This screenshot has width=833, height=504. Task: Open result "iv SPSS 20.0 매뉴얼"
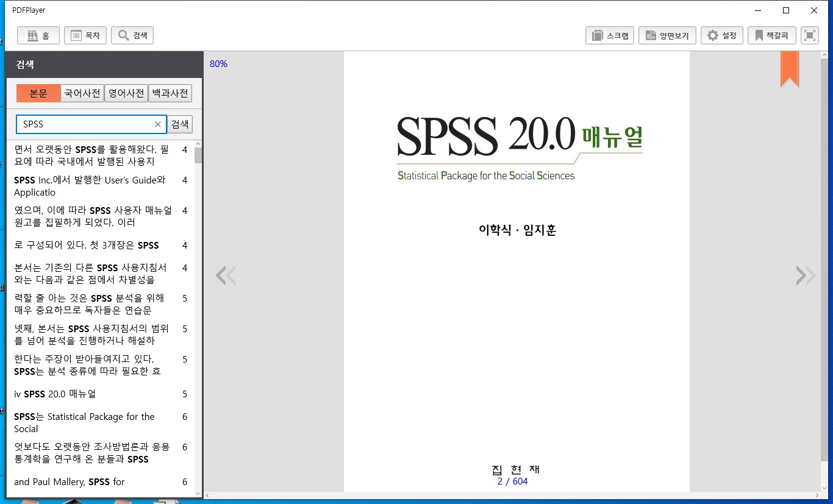coord(101,394)
